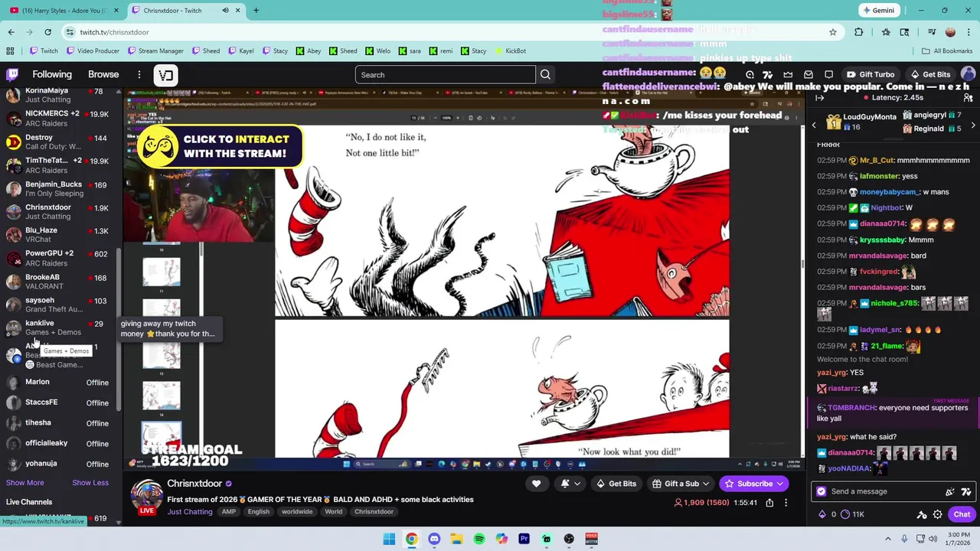980x551 pixels.
Task: Open the Stream Manager bookmark
Action: point(155,51)
